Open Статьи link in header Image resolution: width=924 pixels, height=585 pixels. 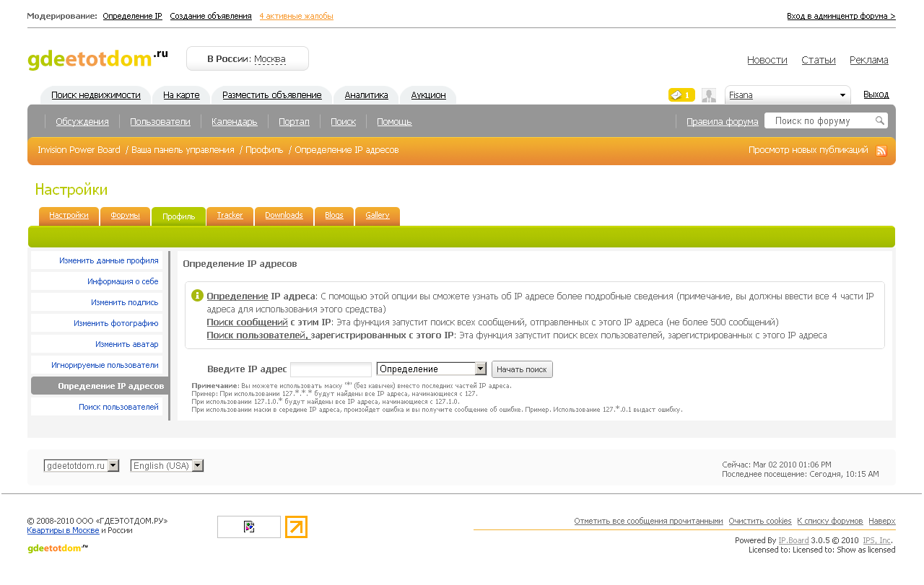tap(819, 60)
